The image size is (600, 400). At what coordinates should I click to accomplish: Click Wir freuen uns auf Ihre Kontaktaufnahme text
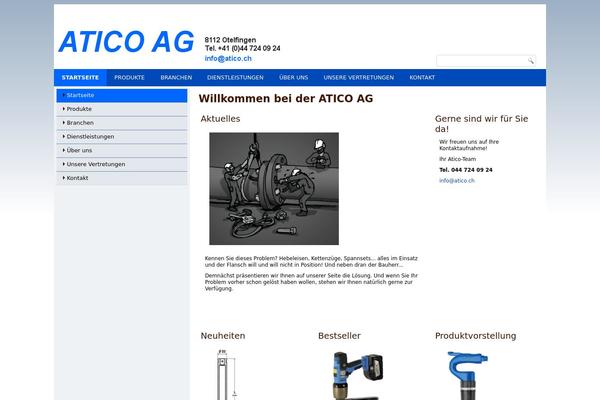coord(469,145)
